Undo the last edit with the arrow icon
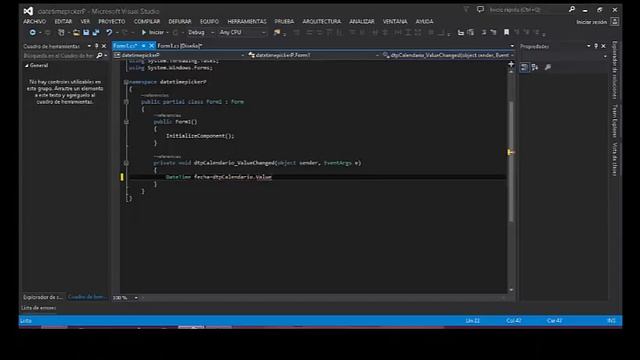The height and width of the screenshot is (360, 640). [109, 32]
